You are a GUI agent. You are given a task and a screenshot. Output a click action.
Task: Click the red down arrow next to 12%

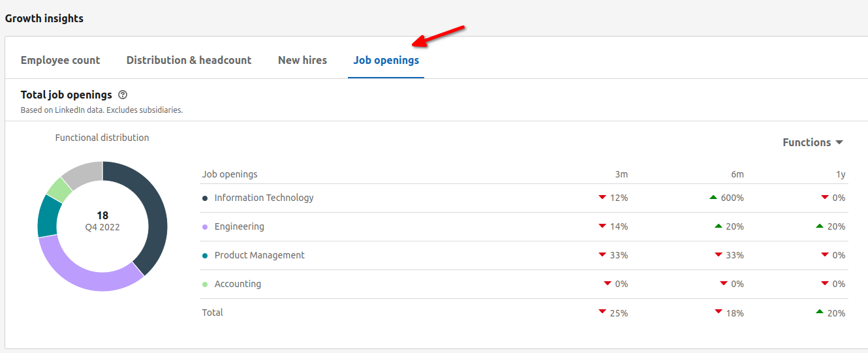(602, 197)
